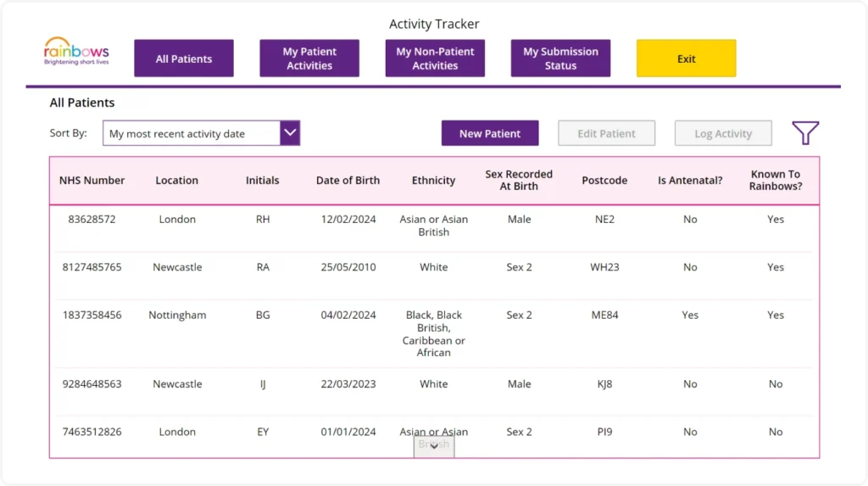Click the New Patient button
This screenshot has width=868, height=486.
pyautogui.click(x=490, y=133)
